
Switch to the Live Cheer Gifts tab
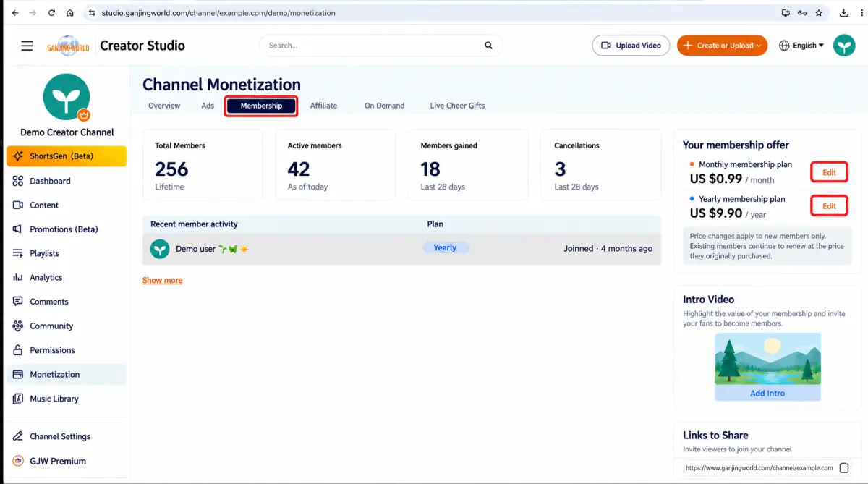(457, 106)
